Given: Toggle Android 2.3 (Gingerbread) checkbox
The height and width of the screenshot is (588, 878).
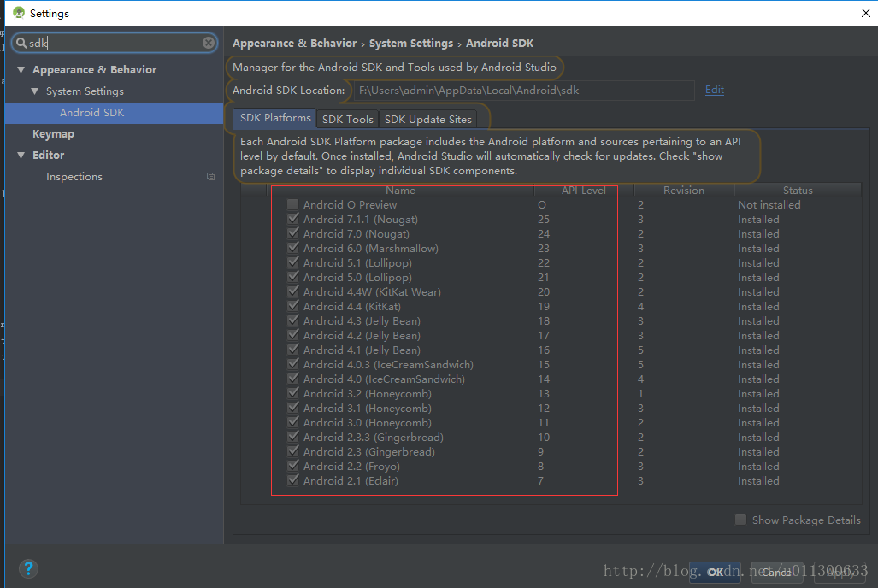Looking at the screenshot, I should [293, 452].
